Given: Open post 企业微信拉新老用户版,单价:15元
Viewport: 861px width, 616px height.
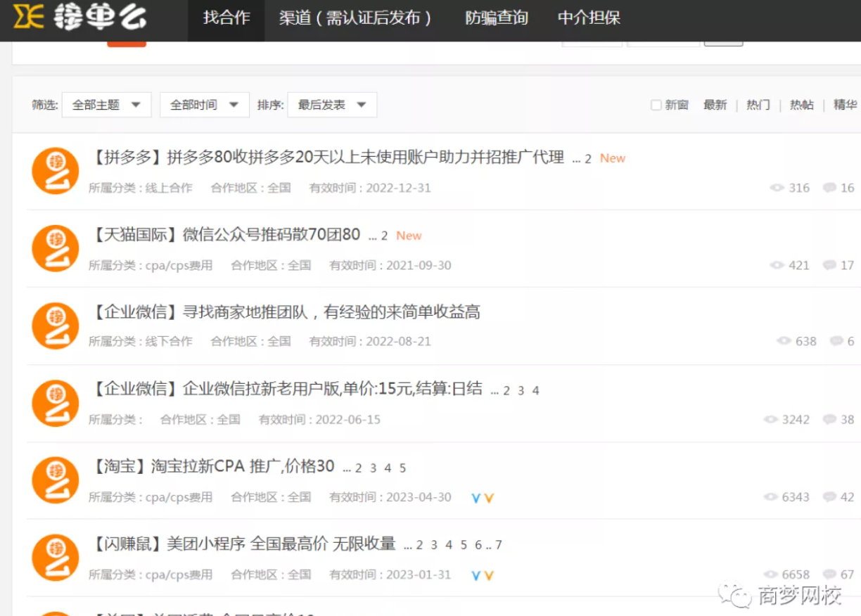Looking at the screenshot, I should tap(332, 389).
